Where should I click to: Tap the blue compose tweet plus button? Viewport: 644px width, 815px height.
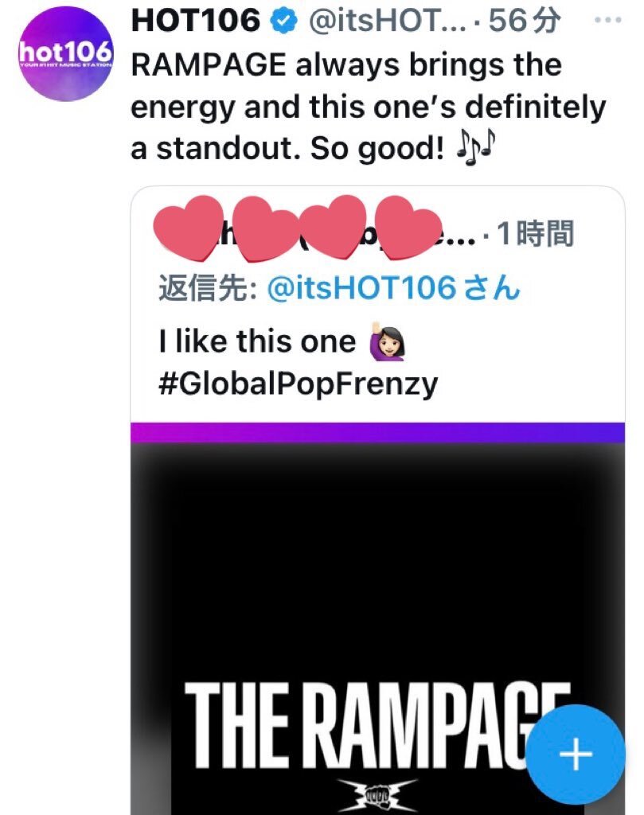[576, 754]
